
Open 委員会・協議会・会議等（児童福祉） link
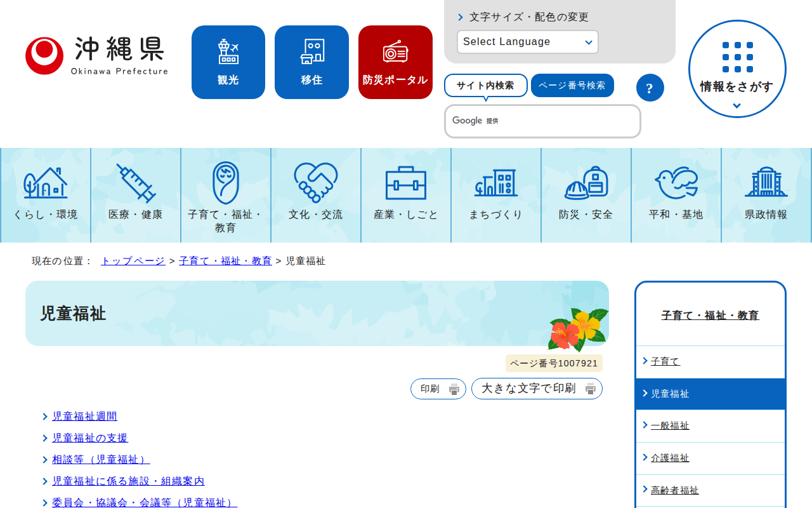(x=145, y=502)
